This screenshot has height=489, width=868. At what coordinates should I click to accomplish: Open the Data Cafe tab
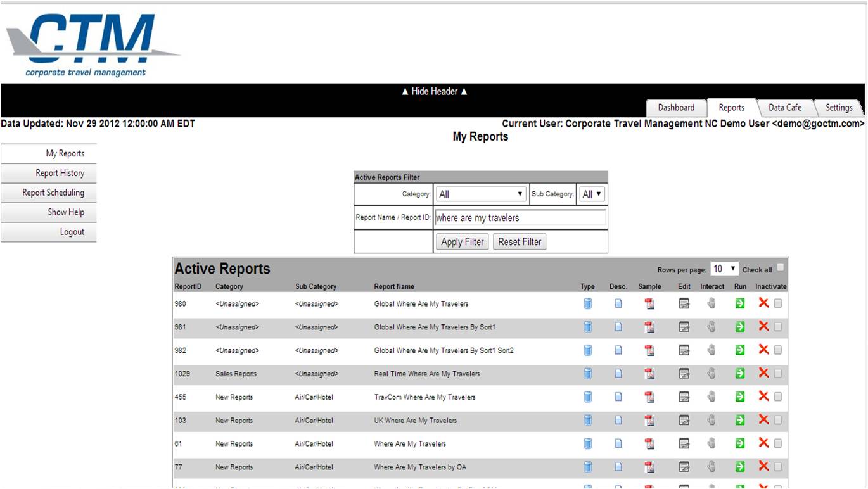point(785,108)
